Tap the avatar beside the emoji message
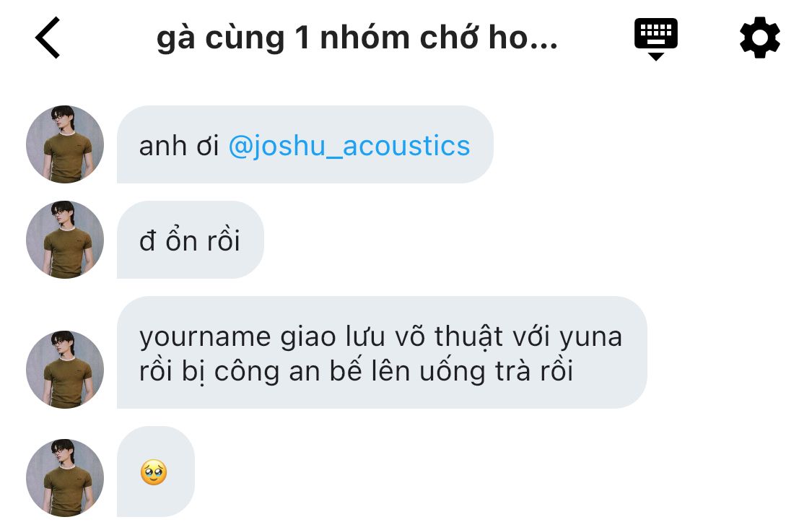The height and width of the screenshot is (530, 812). coord(65,478)
